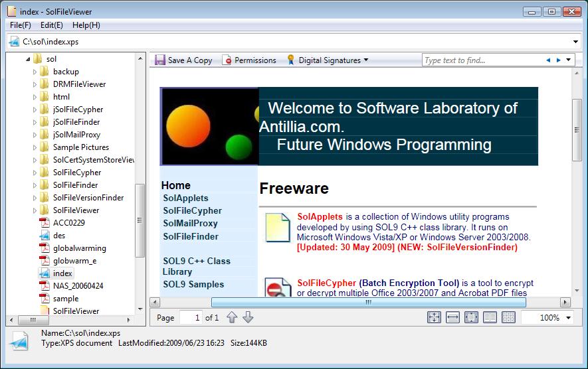This screenshot has width=588, height=369.
Task: Click the two pages view icon
Action: (490, 317)
